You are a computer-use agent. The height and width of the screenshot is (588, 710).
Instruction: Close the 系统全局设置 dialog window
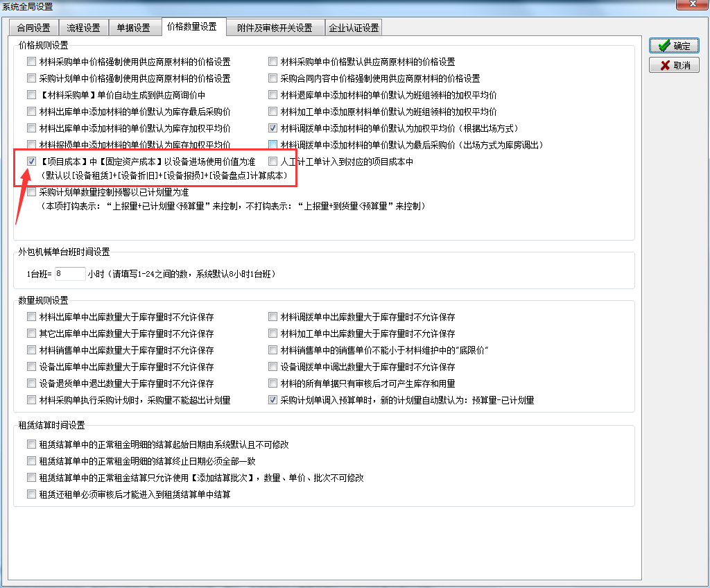pos(695,6)
